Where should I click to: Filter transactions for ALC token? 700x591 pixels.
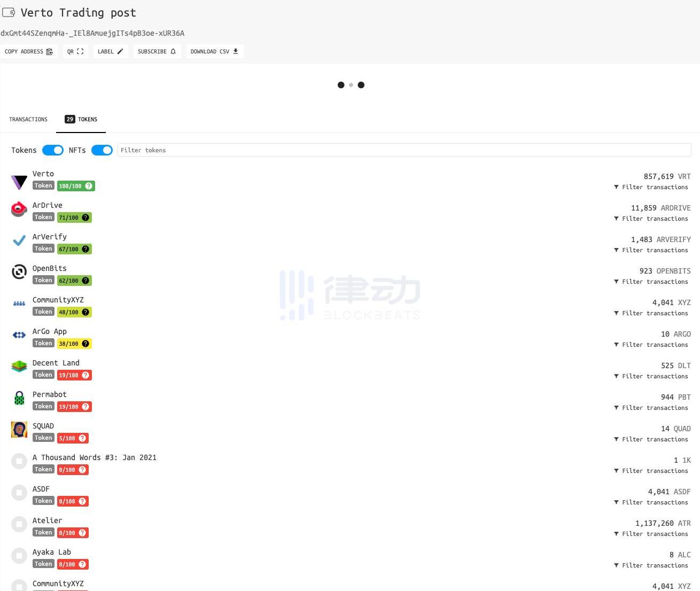651,565
